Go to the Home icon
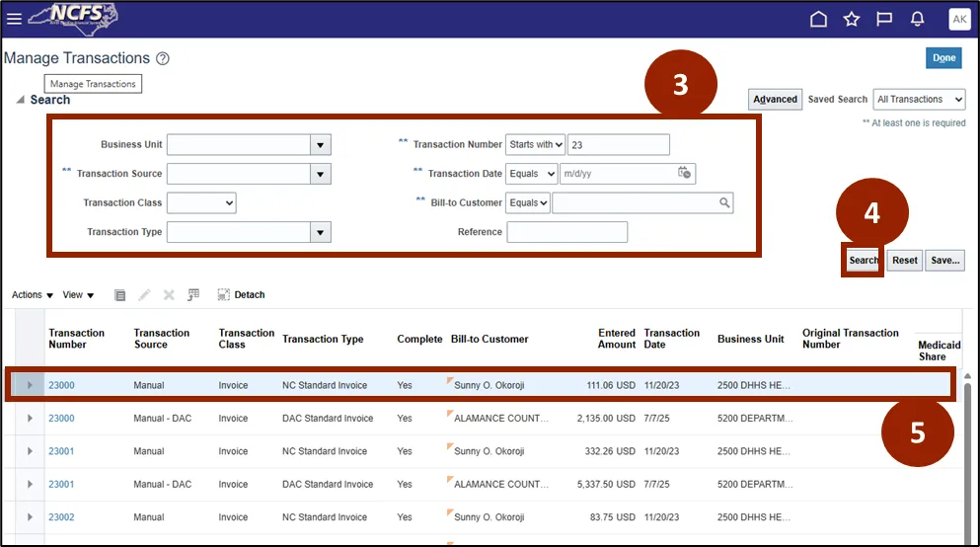 (818, 19)
